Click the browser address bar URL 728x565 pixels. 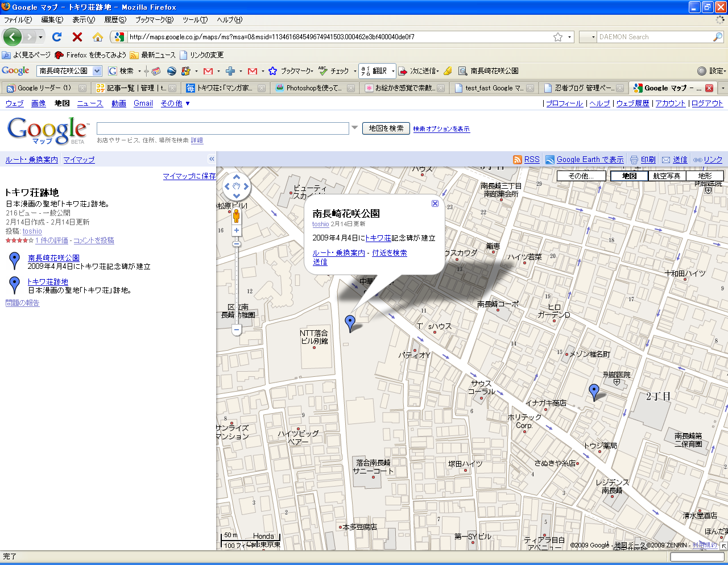click(x=272, y=37)
